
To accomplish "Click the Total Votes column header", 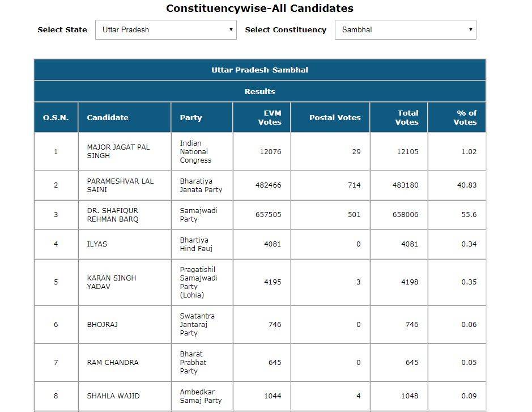I will pos(407,117).
